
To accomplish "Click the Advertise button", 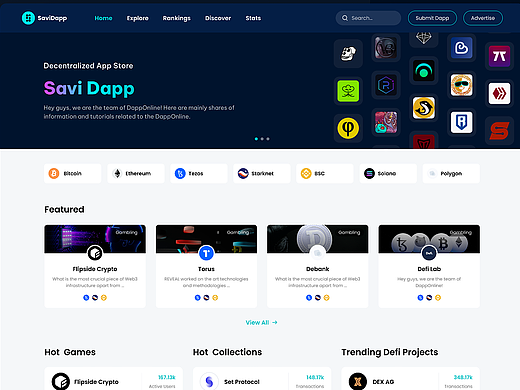I will pyautogui.click(x=483, y=18).
